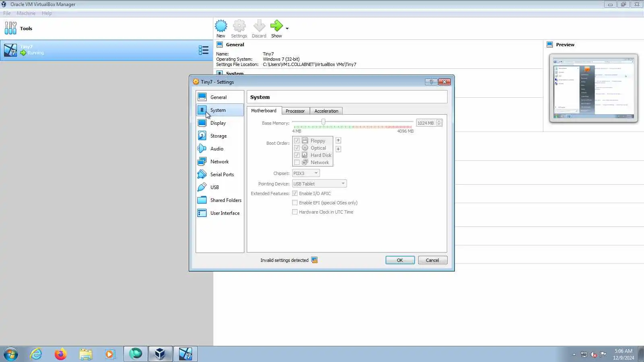Switch to Tiny7 VM taskbar window
Screen dimensions: 644x362
click(185, 354)
